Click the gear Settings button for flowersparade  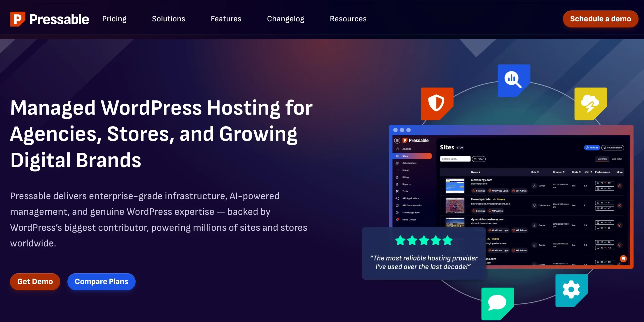pyautogui.click(x=479, y=211)
